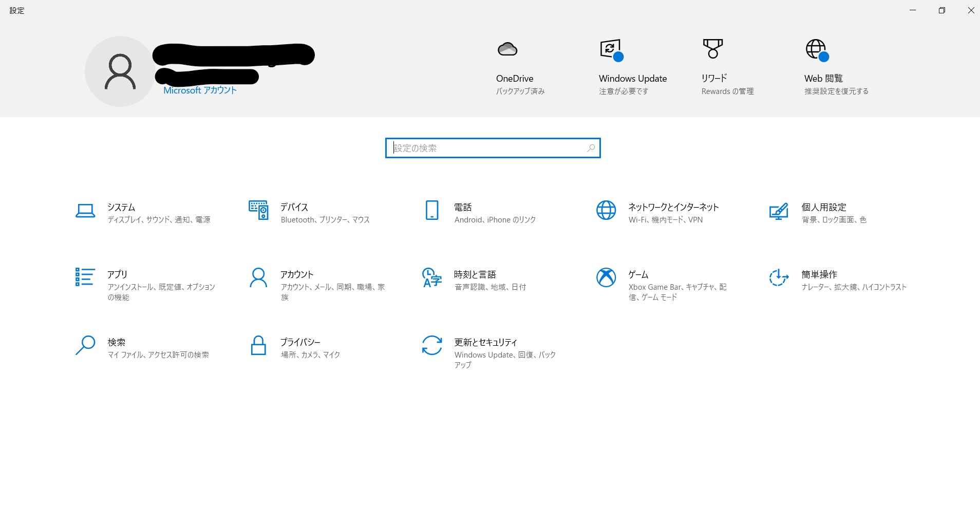This screenshot has width=980, height=522.
Task: Restore down the 設定 window
Action: click(x=942, y=10)
